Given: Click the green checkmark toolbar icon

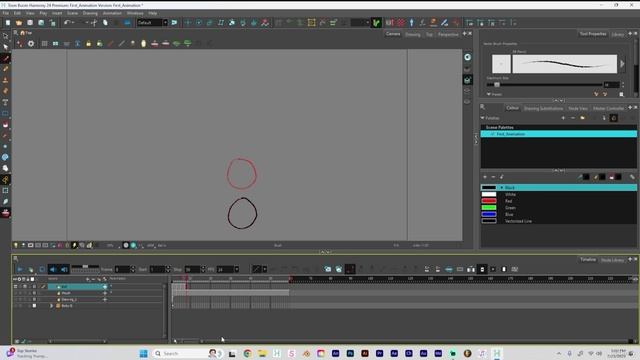Looking at the screenshot, I should click(376, 23).
